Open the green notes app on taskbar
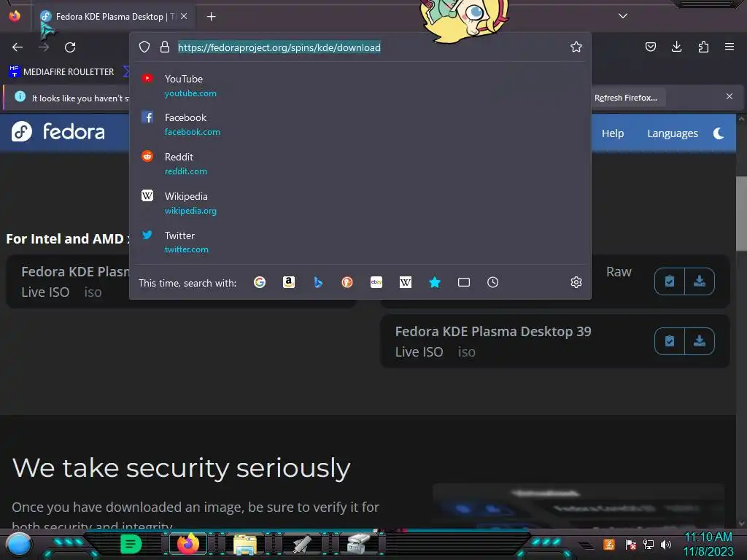 coord(131,544)
